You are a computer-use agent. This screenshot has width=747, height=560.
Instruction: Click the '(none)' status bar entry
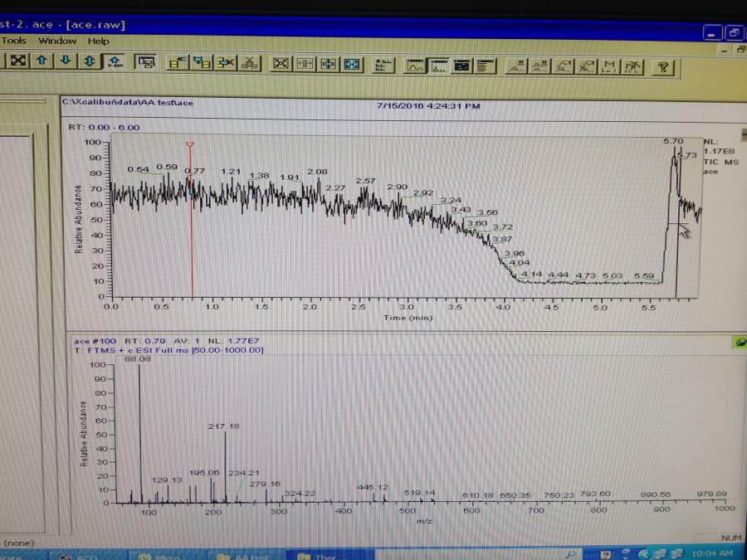tap(19, 543)
